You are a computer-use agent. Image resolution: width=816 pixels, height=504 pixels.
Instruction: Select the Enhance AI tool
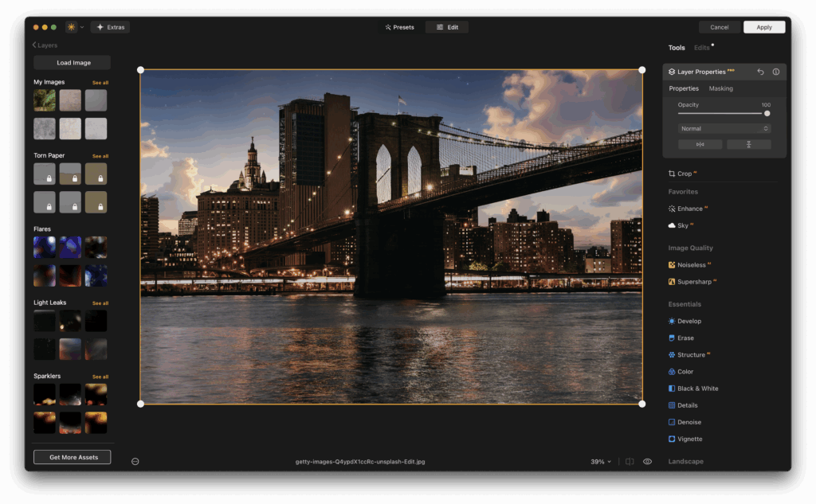click(689, 209)
